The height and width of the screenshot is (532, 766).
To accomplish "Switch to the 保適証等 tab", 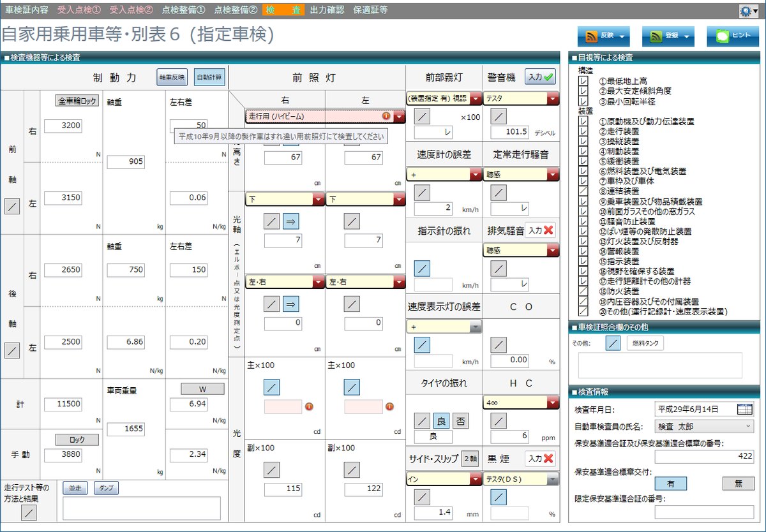I will 370,10.
